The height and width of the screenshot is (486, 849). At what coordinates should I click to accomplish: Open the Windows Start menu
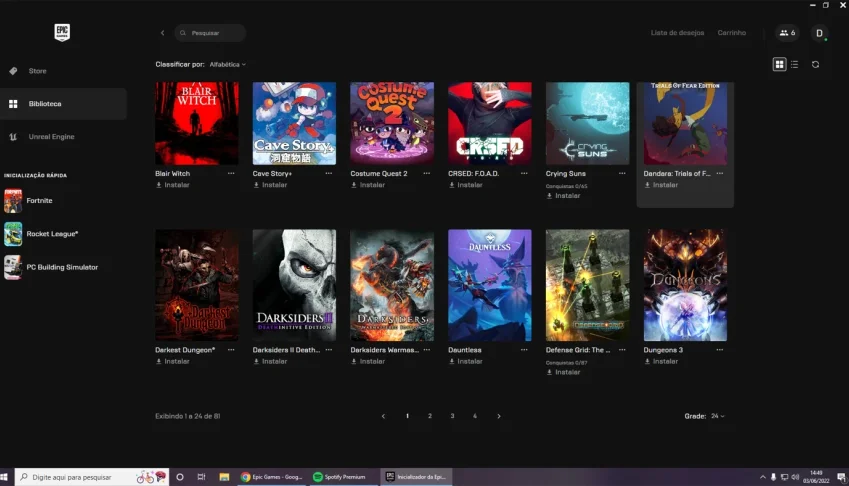pyautogui.click(x=4, y=477)
